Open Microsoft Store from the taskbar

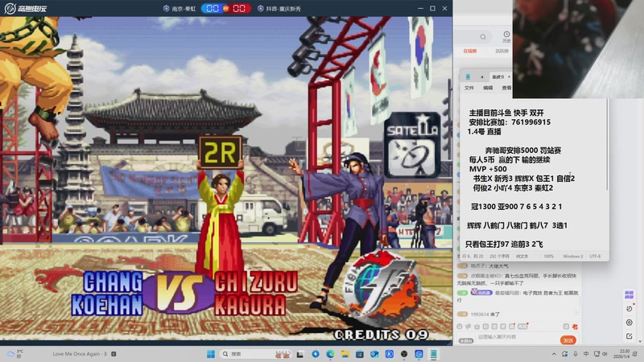[360, 354]
